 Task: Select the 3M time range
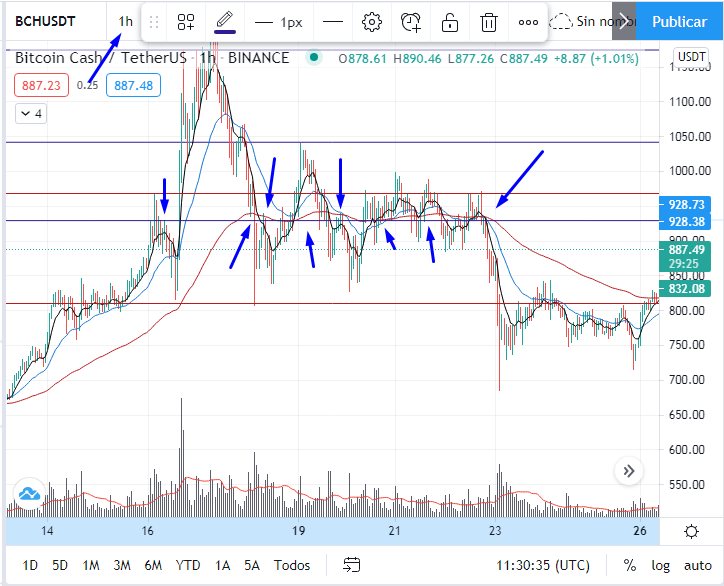122,565
